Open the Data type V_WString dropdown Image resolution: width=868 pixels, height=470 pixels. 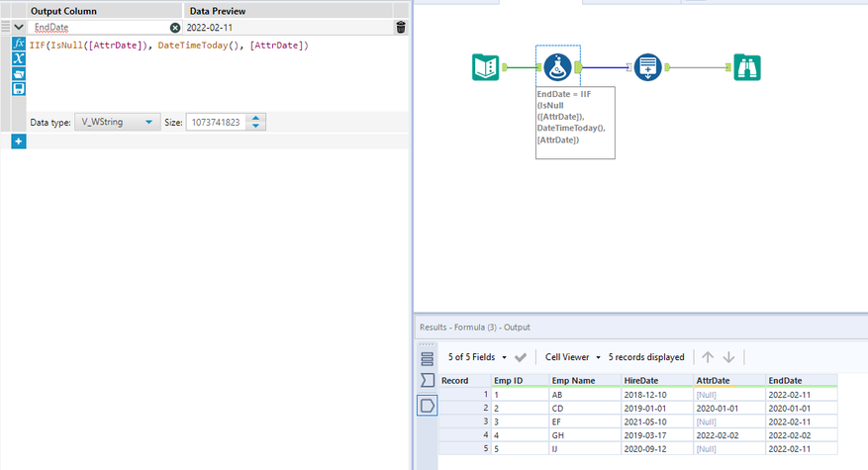pos(118,122)
